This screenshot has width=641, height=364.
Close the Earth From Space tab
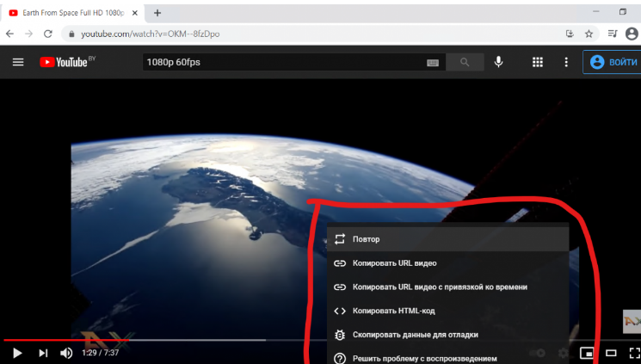pos(134,13)
